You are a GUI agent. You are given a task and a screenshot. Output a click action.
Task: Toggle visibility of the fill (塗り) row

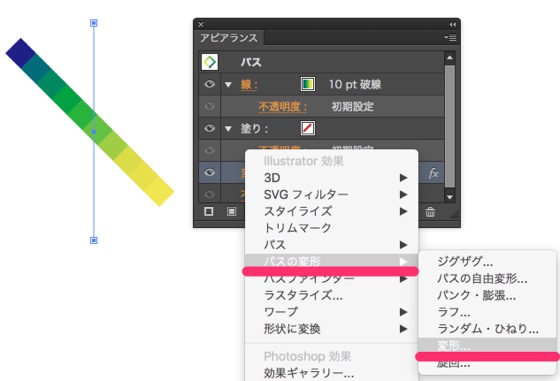tap(210, 128)
